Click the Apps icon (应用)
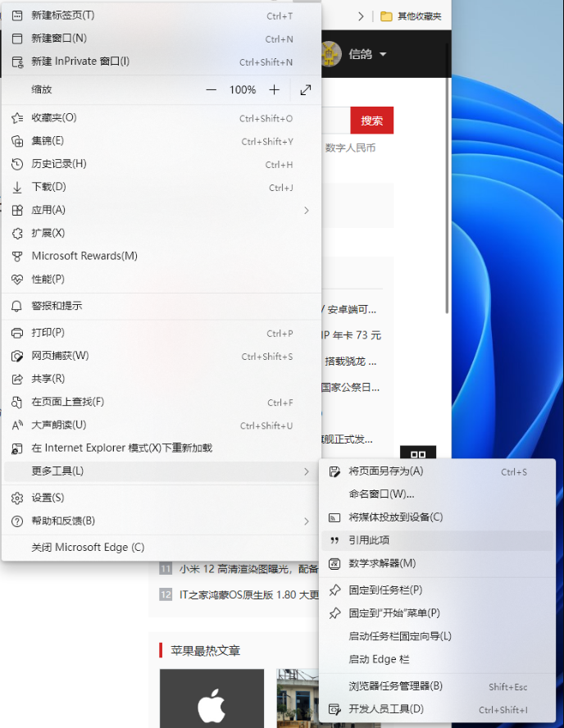The image size is (564, 728). tap(17, 211)
